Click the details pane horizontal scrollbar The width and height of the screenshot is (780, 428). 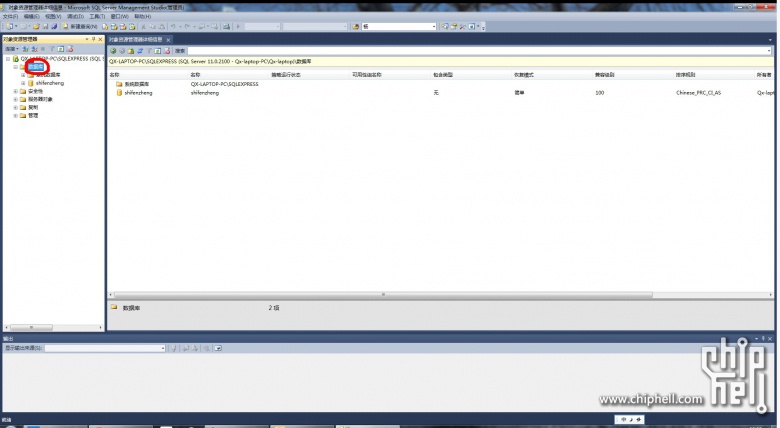[383, 295]
